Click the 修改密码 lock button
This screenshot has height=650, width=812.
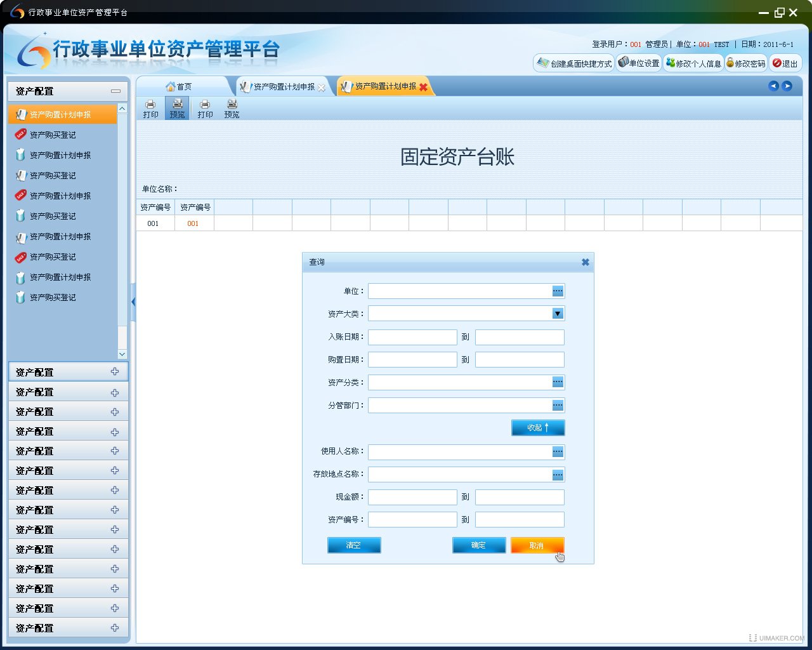coord(746,63)
